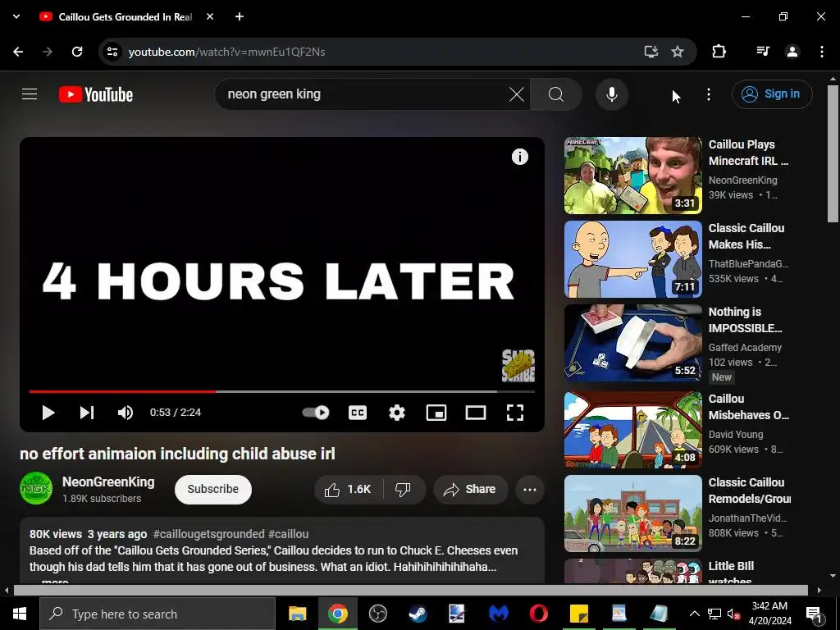Click taskbar search box
Image resolution: width=840 pixels, height=630 pixels.
(157, 614)
